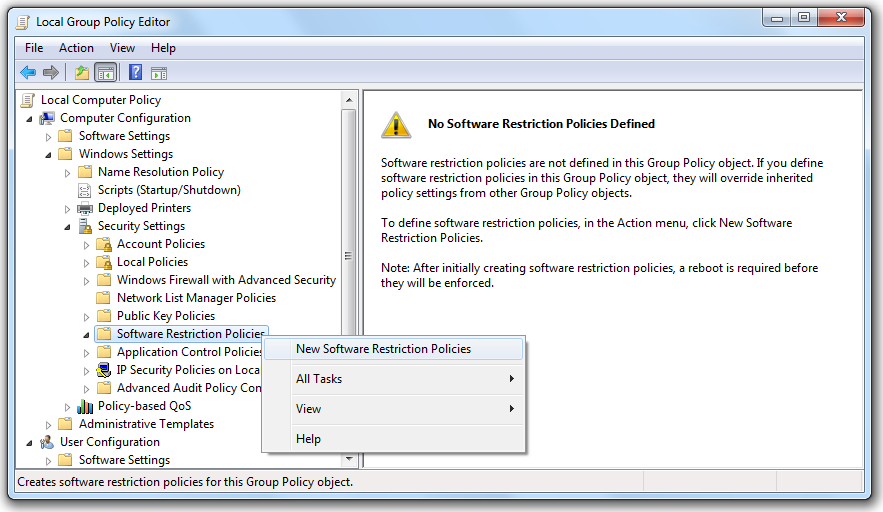Expand the Account Policies node
This screenshot has width=883, height=512.
tap(86, 245)
